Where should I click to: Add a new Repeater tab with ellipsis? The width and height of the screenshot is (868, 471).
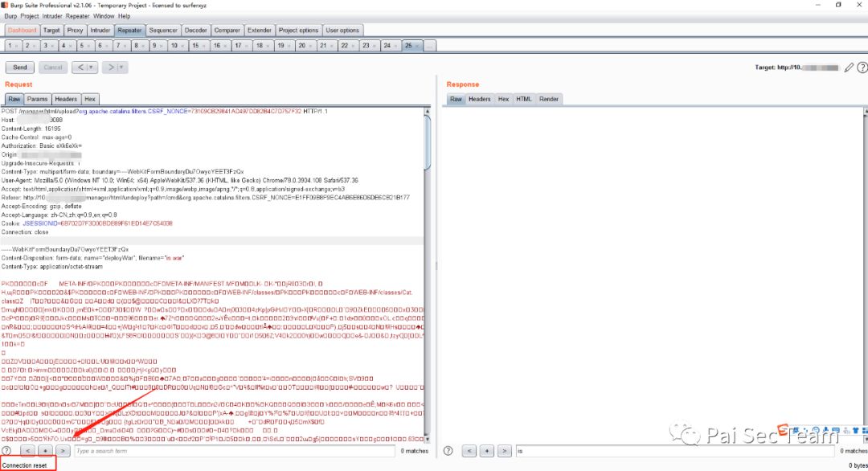429,45
